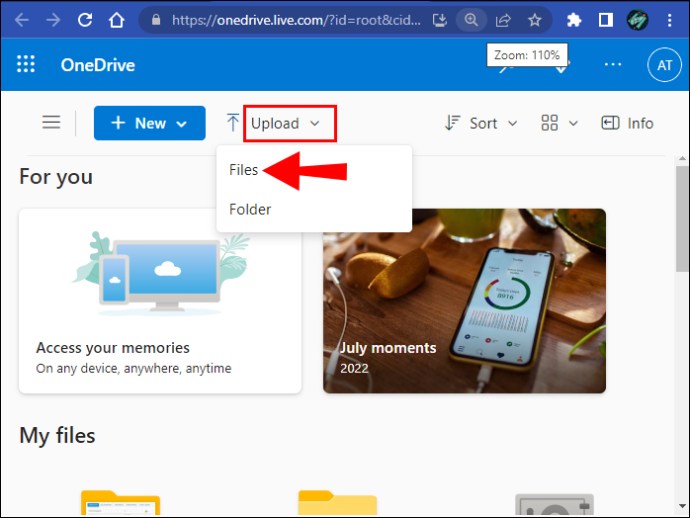Click the lock site-info icon
The height and width of the screenshot is (518, 690).
click(x=156, y=20)
